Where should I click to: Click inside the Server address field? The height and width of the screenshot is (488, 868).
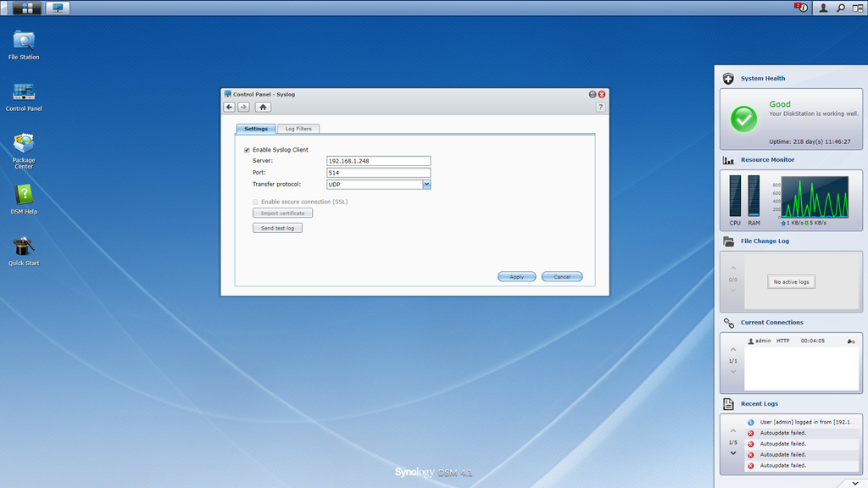point(378,160)
